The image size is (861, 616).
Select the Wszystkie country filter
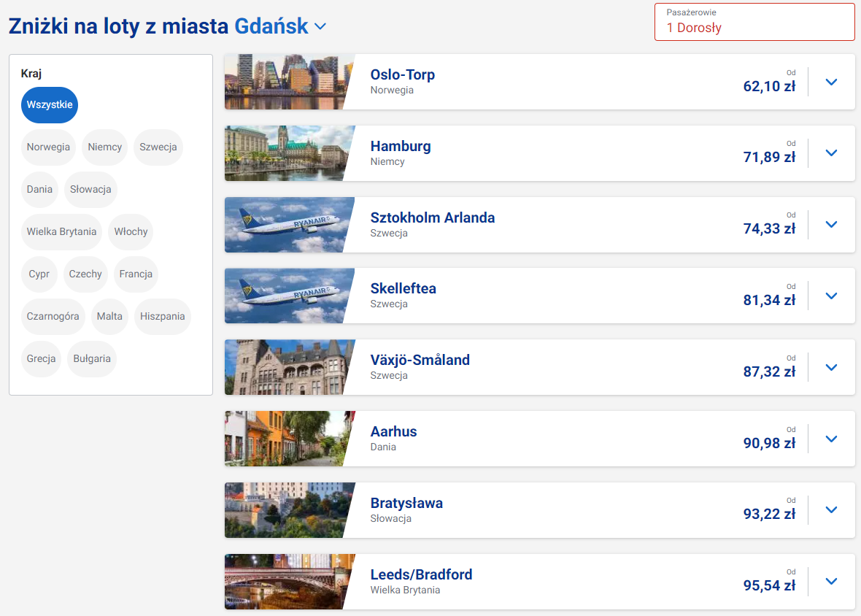50,105
